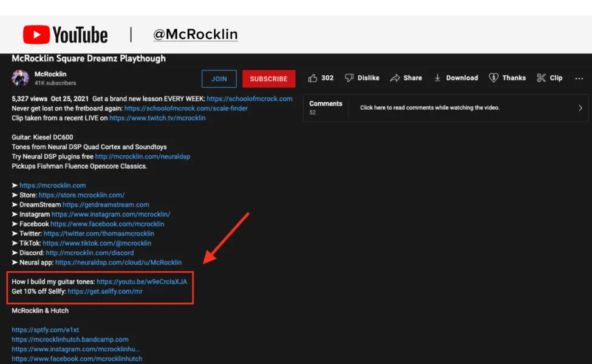Click the 'Guitar: Kiesel DC600' line
Screen dimensions: 592x364
click(43, 137)
